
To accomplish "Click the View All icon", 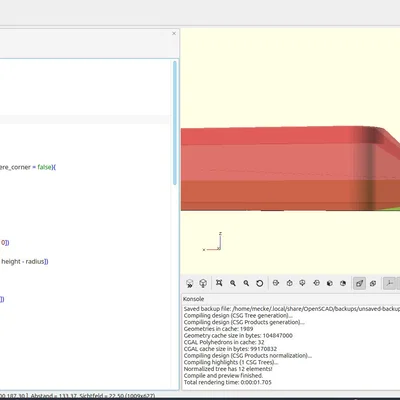I will pyautogui.click(x=219, y=283).
